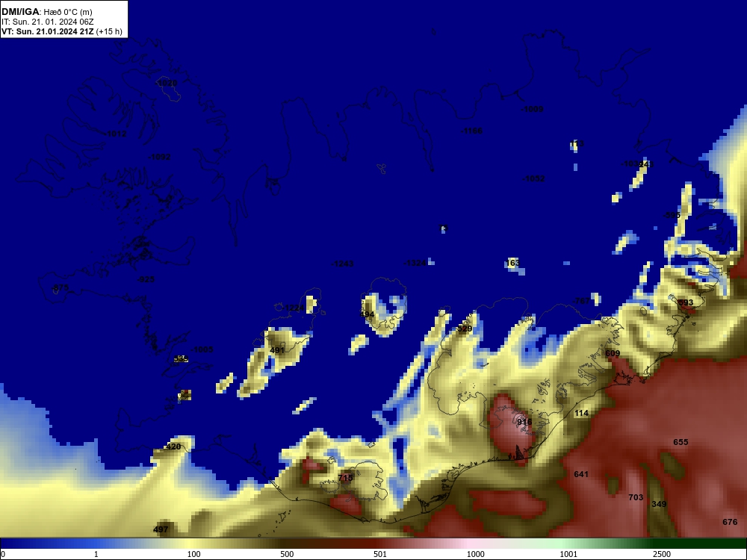Click the 641 value label
Screen dimensions: 747x560
tap(581, 474)
